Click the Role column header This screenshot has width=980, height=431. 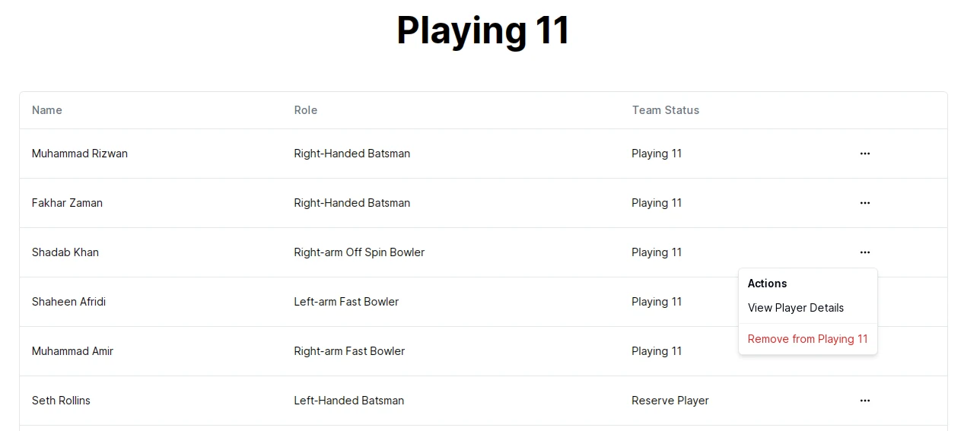(x=306, y=110)
